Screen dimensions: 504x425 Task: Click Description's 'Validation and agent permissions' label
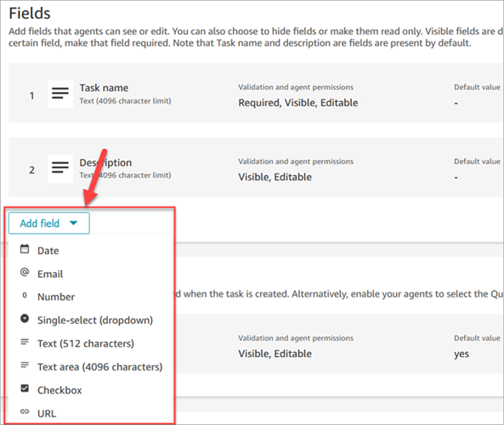(x=296, y=161)
